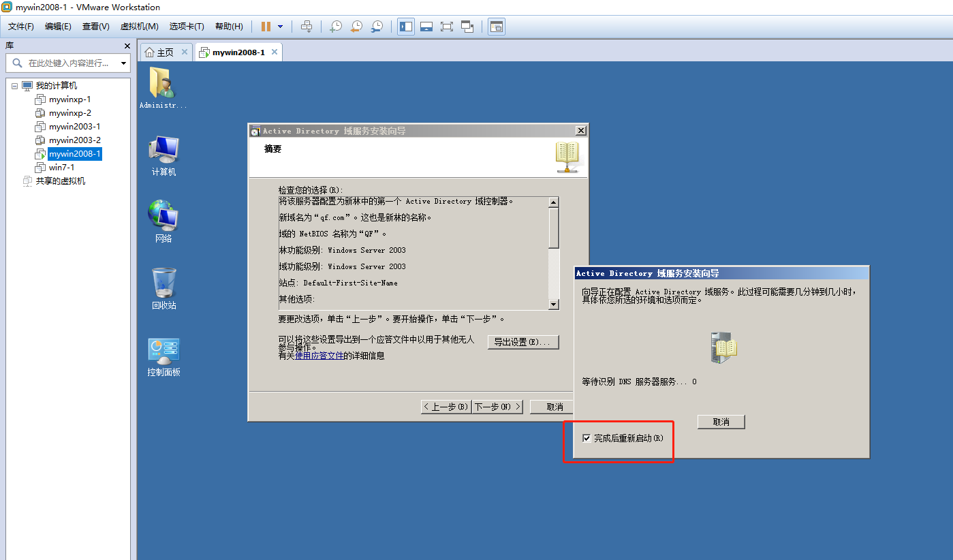Open the 查看(V) menu
Screen dimensions: 953x560
click(96, 27)
